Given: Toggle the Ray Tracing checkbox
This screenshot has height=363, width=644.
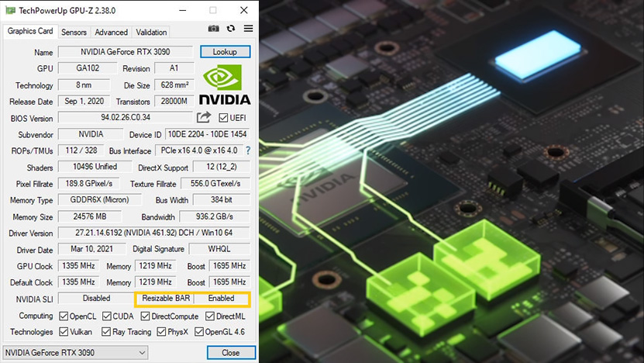Looking at the screenshot, I should [106, 332].
